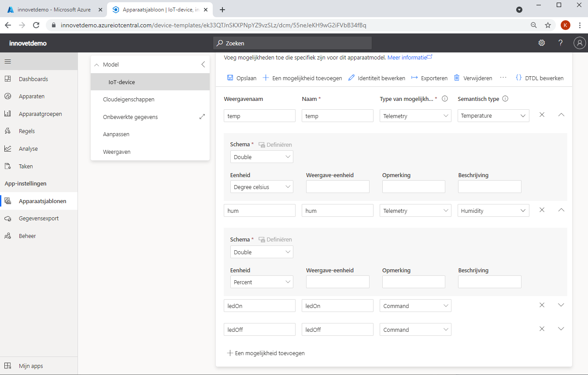This screenshot has width=588, height=375.
Task: Go to Apparaatgroepen in the sidebar
Action: click(39, 114)
